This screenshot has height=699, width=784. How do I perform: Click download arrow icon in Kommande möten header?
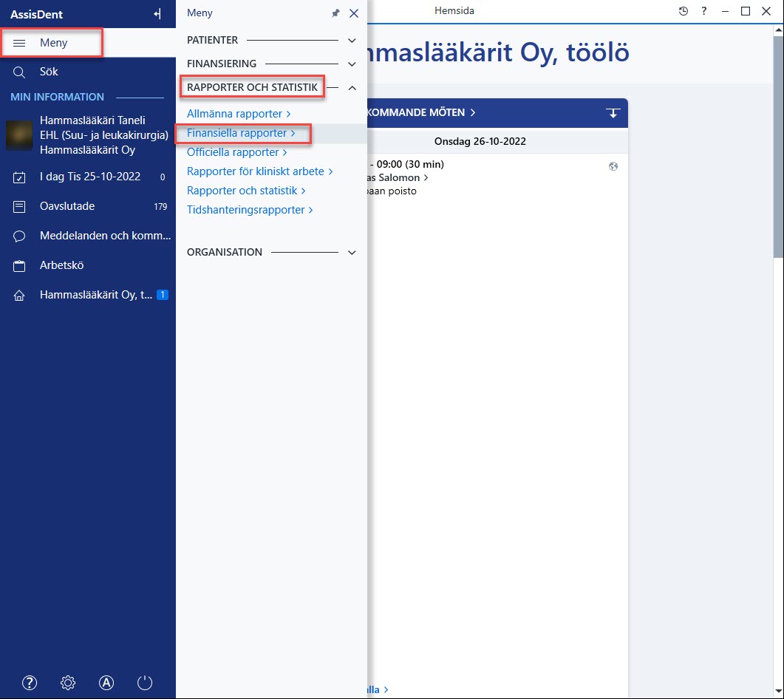613,112
